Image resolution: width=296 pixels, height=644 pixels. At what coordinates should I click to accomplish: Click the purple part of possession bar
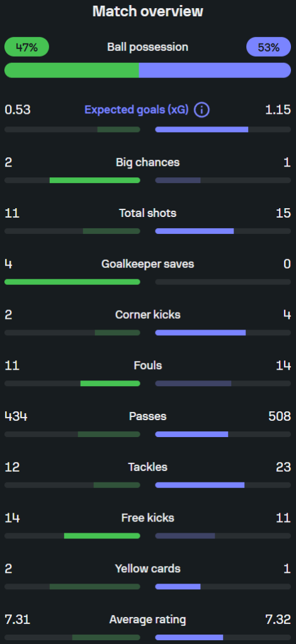(215, 70)
